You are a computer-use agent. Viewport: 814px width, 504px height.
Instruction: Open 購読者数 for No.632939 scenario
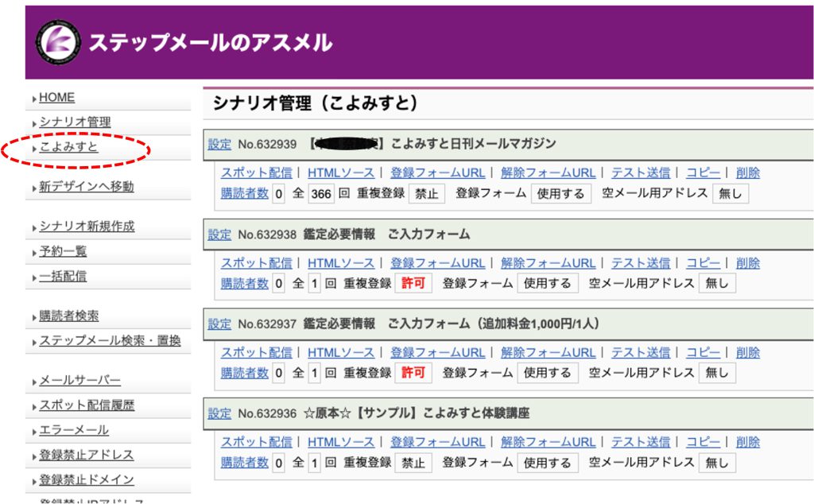[x=245, y=193]
